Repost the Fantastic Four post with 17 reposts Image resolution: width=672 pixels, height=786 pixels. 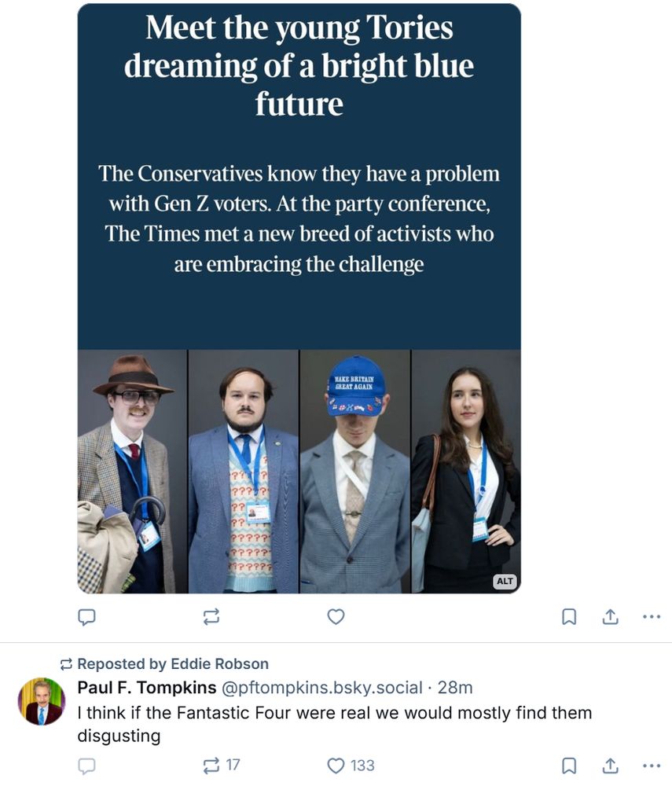[221, 766]
